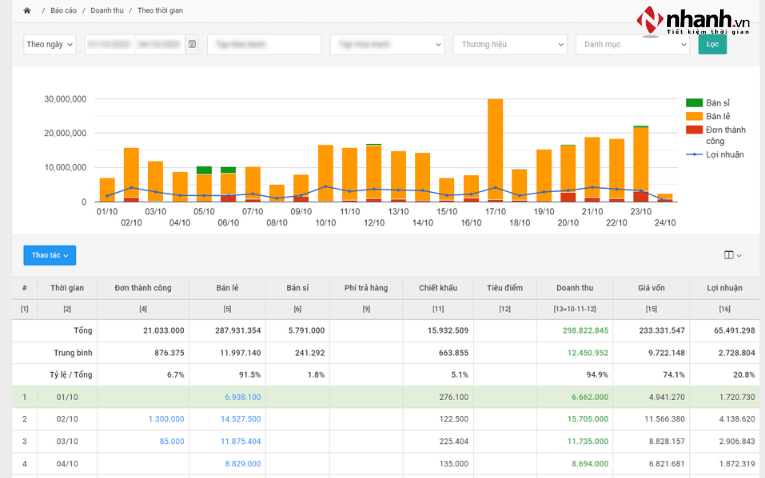Image resolution: width=765 pixels, height=478 pixels.
Task: Click the Lọc filter button
Action: point(712,45)
